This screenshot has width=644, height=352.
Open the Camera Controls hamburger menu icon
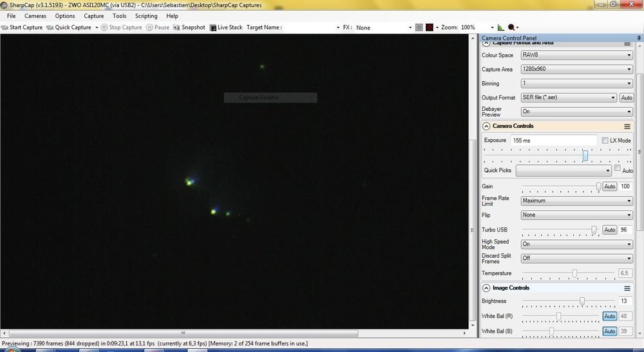pos(627,126)
